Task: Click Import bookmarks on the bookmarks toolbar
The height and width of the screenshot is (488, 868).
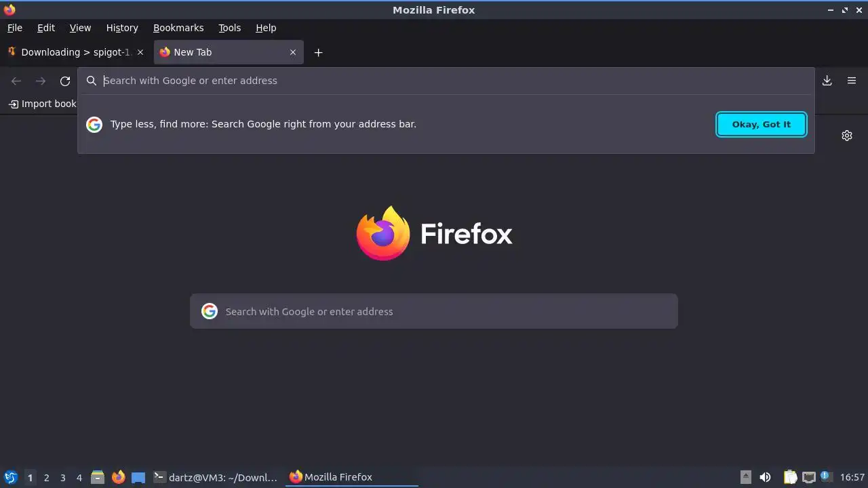Action: [x=42, y=104]
